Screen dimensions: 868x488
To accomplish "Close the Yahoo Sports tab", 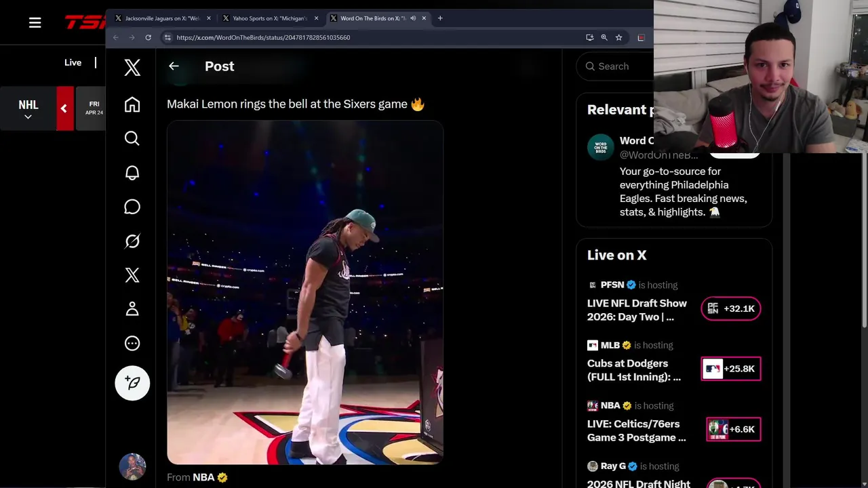I will pos(316,18).
